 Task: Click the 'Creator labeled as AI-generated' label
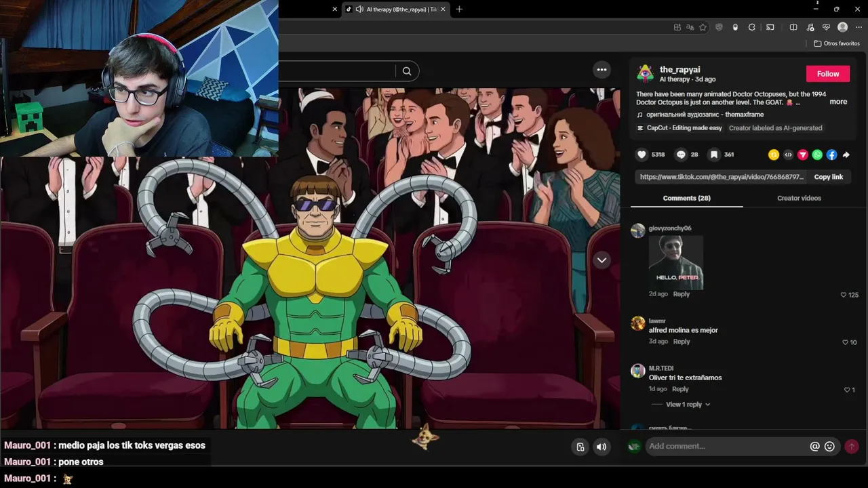click(775, 128)
